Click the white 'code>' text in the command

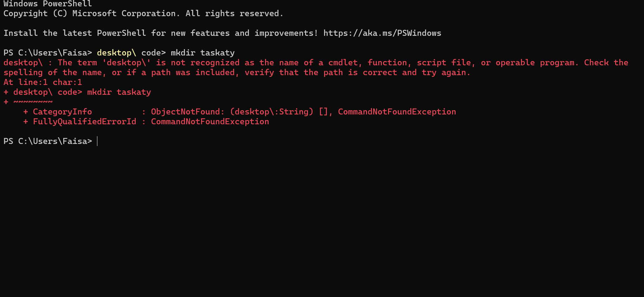[153, 53]
